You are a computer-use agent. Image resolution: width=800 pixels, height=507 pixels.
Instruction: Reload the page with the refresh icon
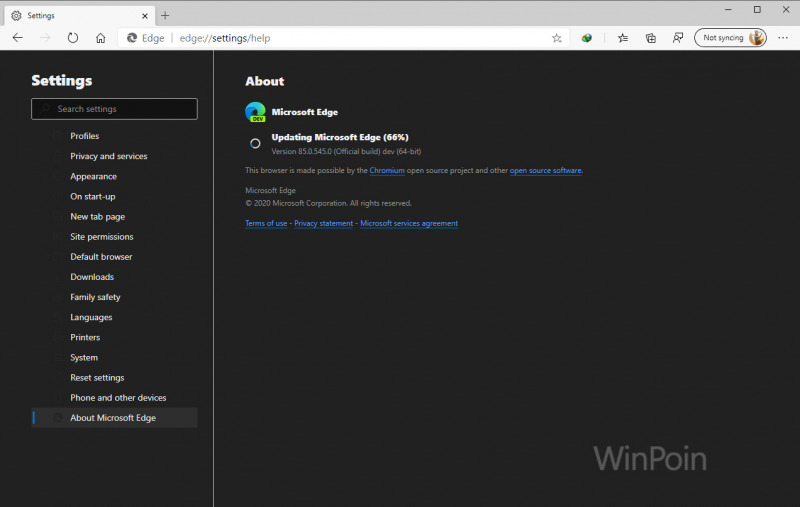click(x=73, y=38)
